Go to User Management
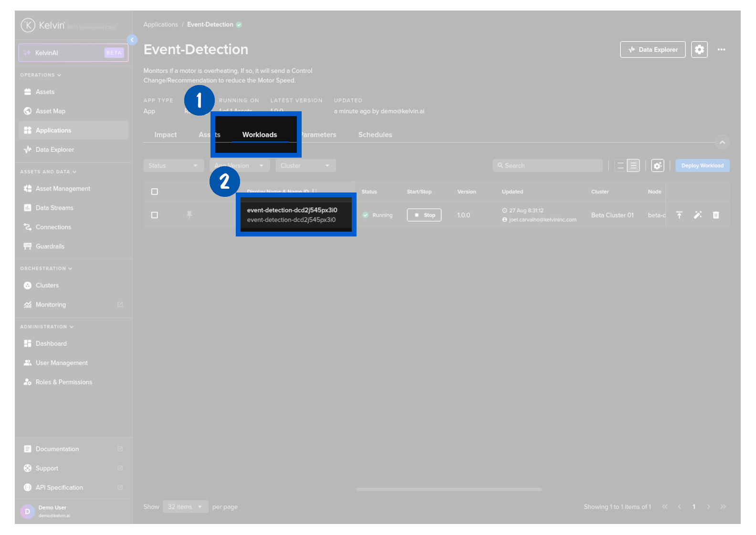 tap(73, 363)
